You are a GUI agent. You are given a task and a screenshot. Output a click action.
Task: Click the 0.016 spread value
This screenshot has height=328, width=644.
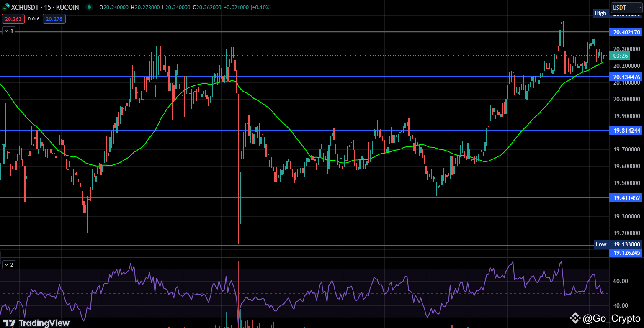click(x=33, y=19)
